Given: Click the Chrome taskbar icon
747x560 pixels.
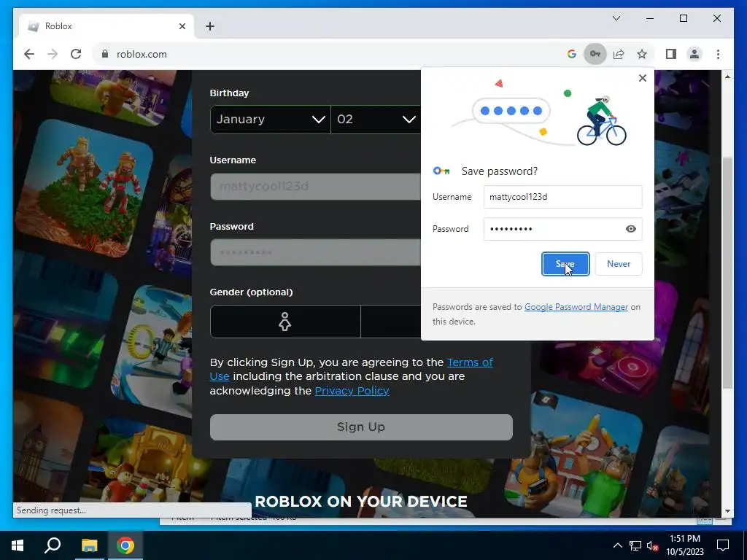Looking at the screenshot, I should (x=125, y=545).
